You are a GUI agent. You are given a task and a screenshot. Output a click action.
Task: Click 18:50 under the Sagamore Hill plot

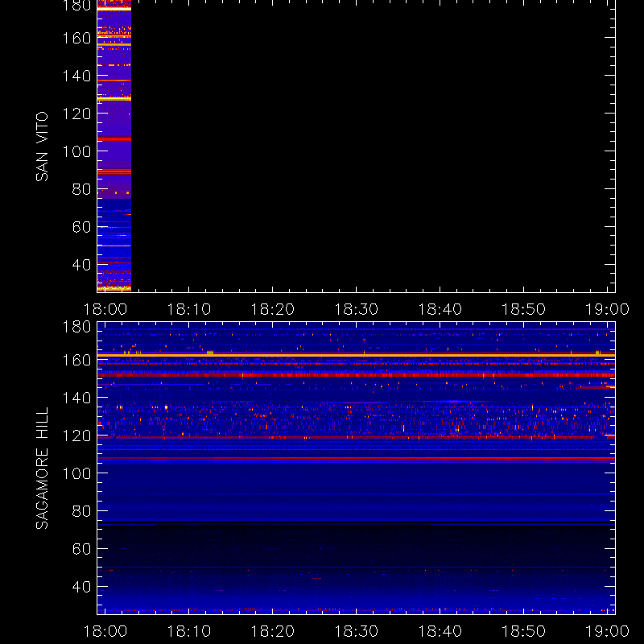tap(524, 631)
